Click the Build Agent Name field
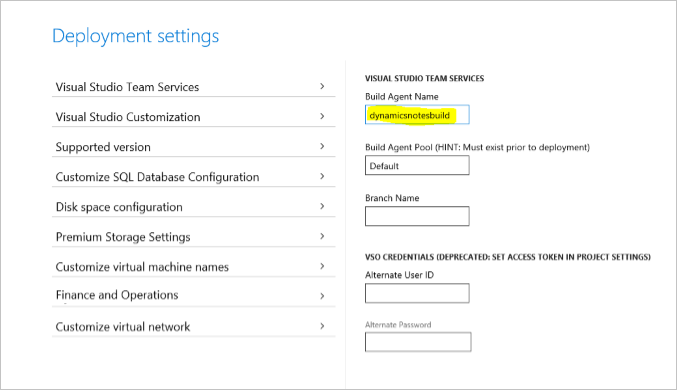This screenshot has height=390, width=677. click(x=417, y=115)
